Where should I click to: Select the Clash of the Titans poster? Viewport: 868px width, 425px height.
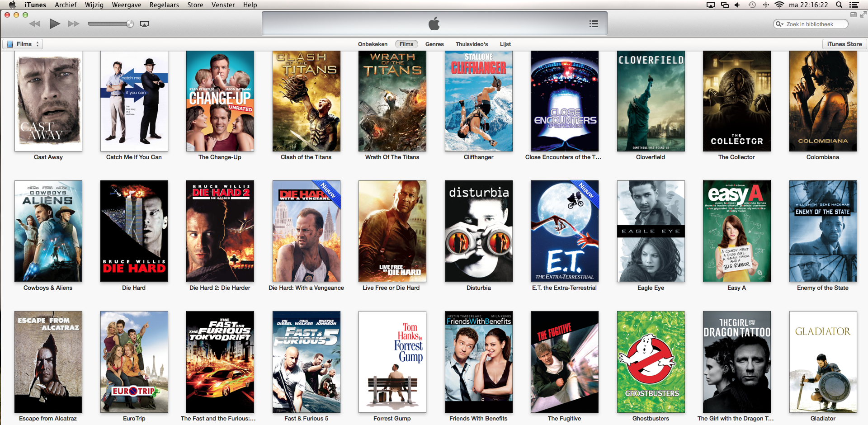click(x=307, y=101)
